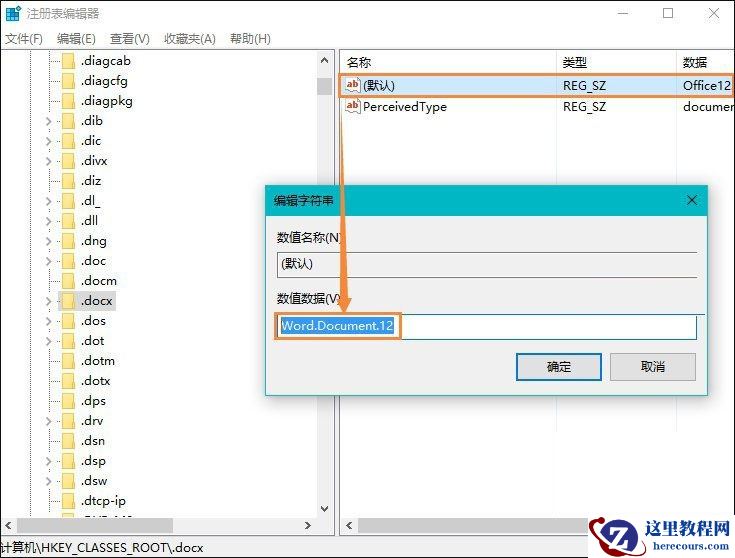Screen dimensions: 735x558
Task: Click the .dsn folder icon
Action: coord(68,441)
